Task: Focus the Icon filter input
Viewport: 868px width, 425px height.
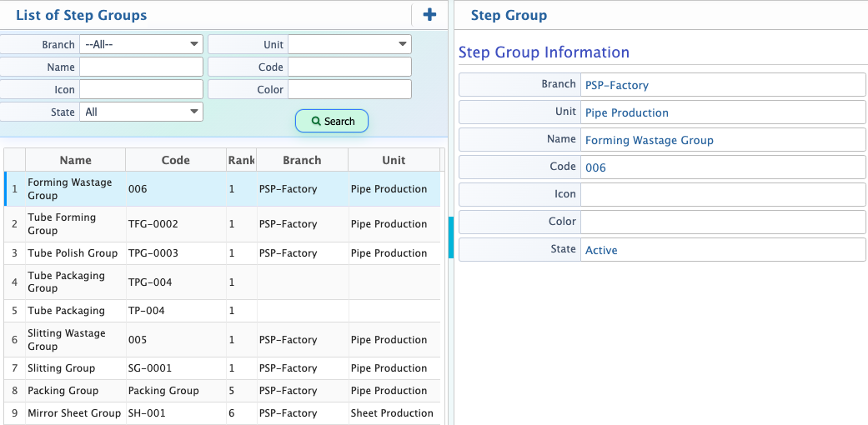Action: coord(141,89)
